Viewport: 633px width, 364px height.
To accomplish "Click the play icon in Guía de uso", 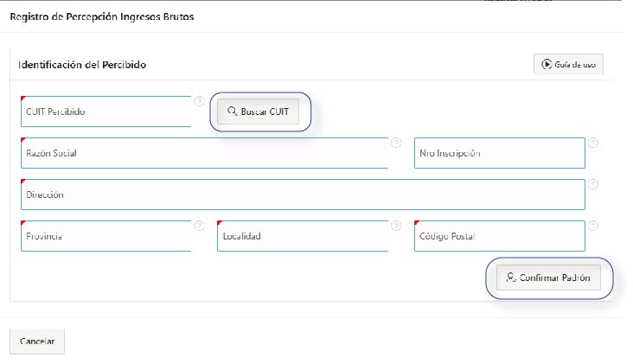I will [x=547, y=64].
